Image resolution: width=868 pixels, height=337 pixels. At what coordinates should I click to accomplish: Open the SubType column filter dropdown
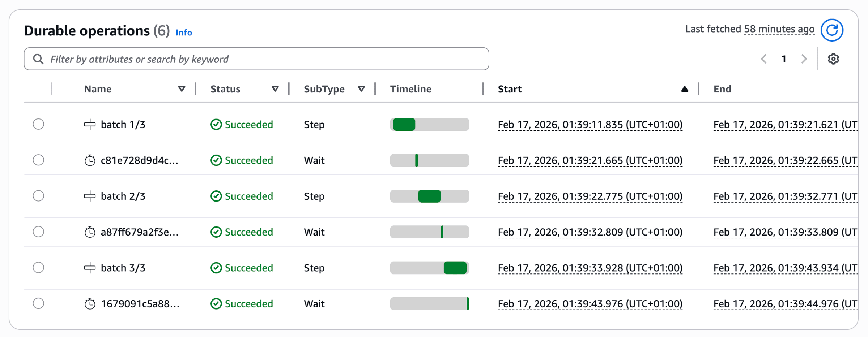coord(361,89)
